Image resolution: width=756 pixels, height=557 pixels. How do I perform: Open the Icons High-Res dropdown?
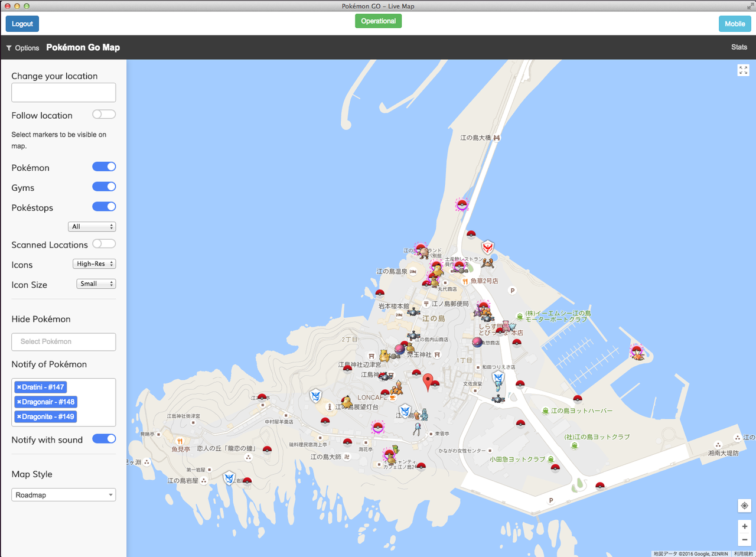click(94, 264)
